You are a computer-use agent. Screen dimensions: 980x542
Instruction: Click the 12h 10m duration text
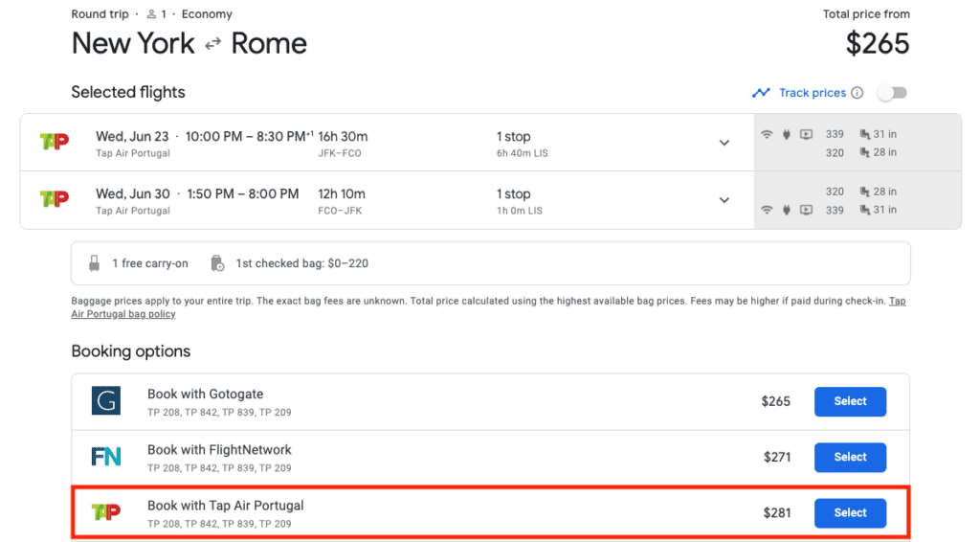click(342, 194)
